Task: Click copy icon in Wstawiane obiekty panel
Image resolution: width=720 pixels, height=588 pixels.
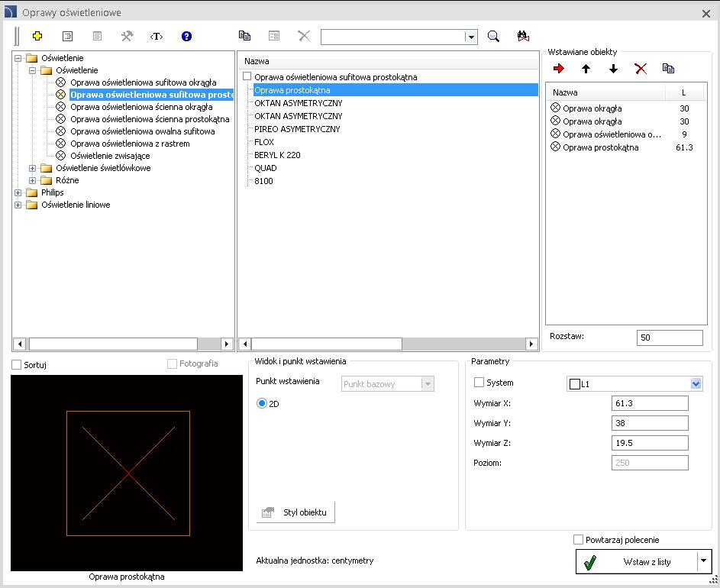Action: click(x=668, y=69)
